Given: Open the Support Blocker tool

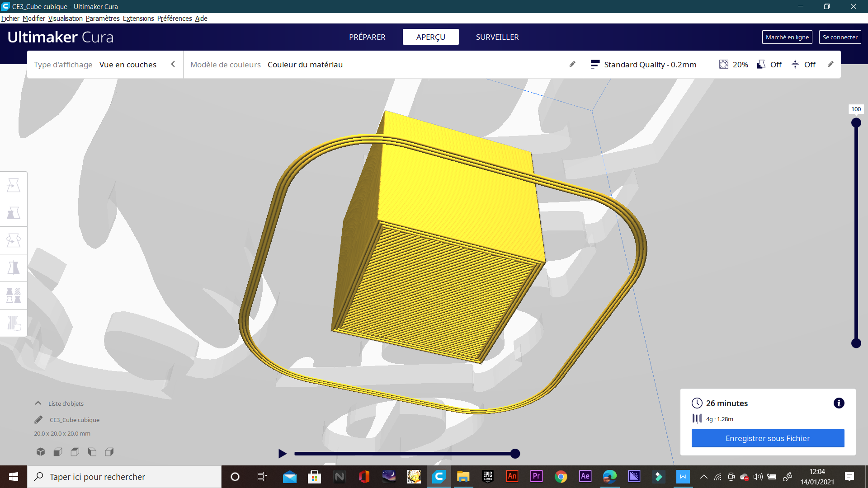Looking at the screenshot, I should point(14,323).
